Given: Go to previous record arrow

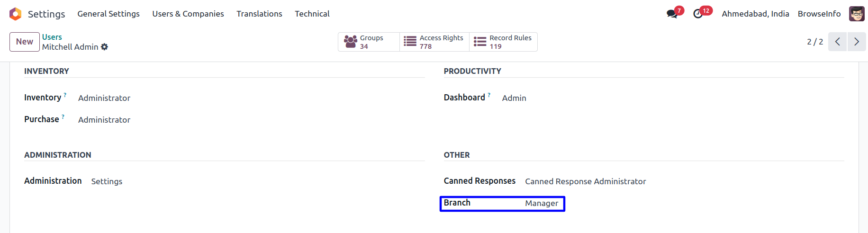Looking at the screenshot, I should [x=837, y=42].
